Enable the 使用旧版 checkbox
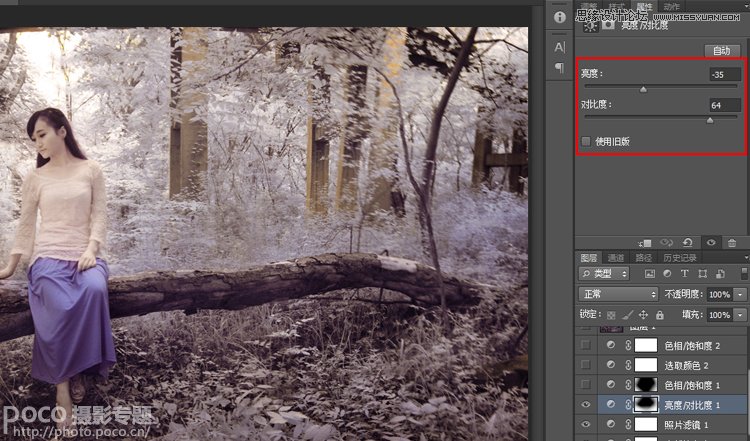 586,141
